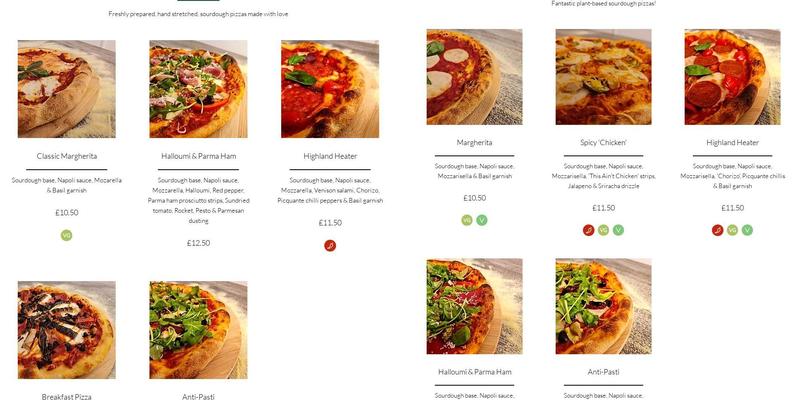Viewport: 800px width, 400px height.
Task: Click vegan V badge under plant-based Highland Heater
Action: pyautogui.click(x=747, y=230)
